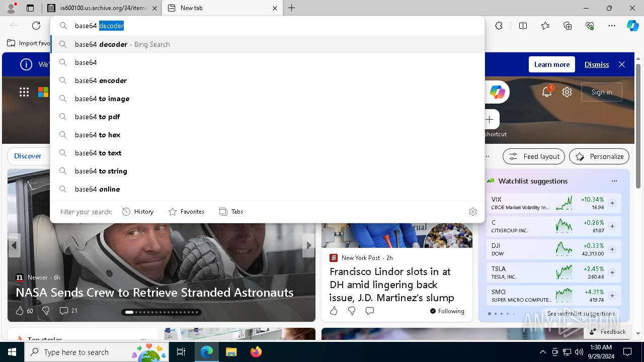Like the Francisco Lindor story
The image size is (644, 362).
334,311
